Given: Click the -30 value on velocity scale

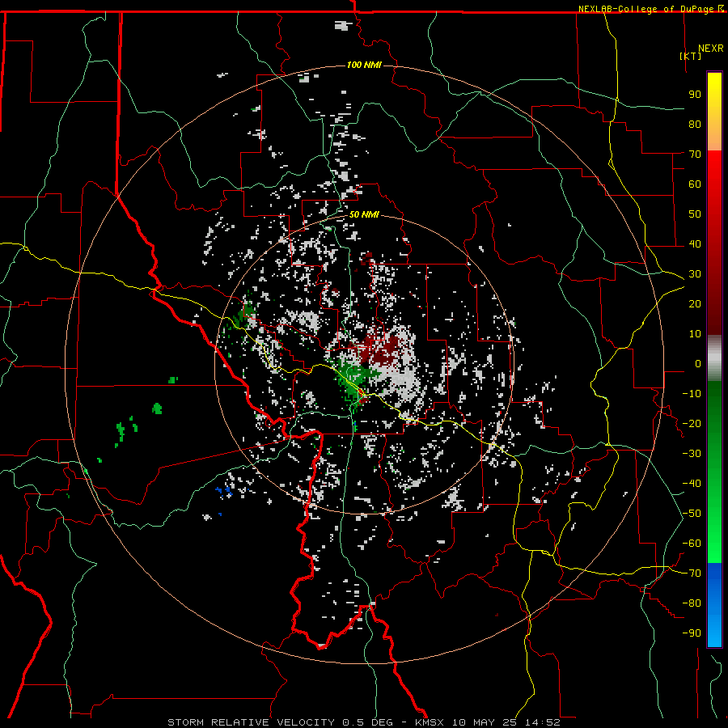Looking at the screenshot, I should coord(692,454).
